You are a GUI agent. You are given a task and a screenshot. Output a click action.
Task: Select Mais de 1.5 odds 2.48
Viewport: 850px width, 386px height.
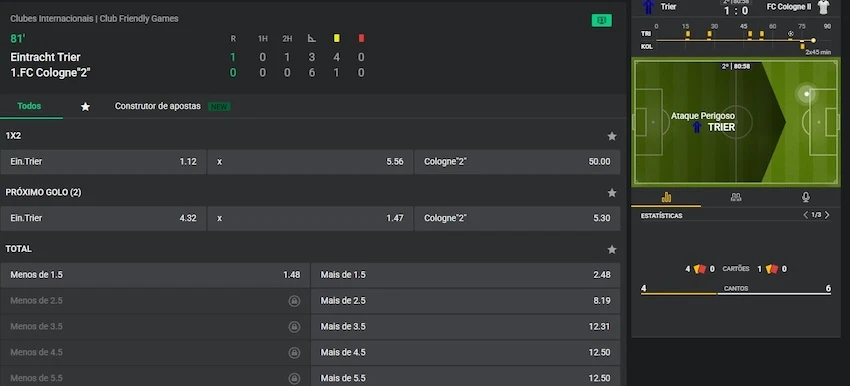[x=465, y=275]
